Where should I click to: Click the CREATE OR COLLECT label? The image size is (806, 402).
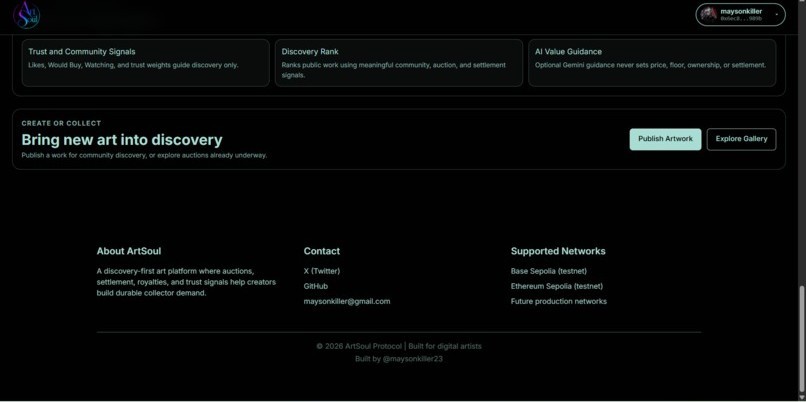pyautogui.click(x=61, y=123)
